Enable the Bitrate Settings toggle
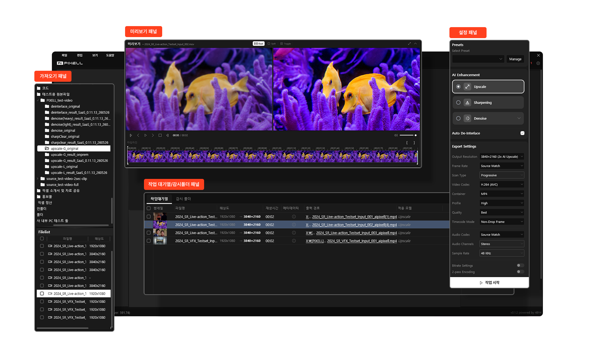The width and height of the screenshot is (591, 364). [520, 265]
